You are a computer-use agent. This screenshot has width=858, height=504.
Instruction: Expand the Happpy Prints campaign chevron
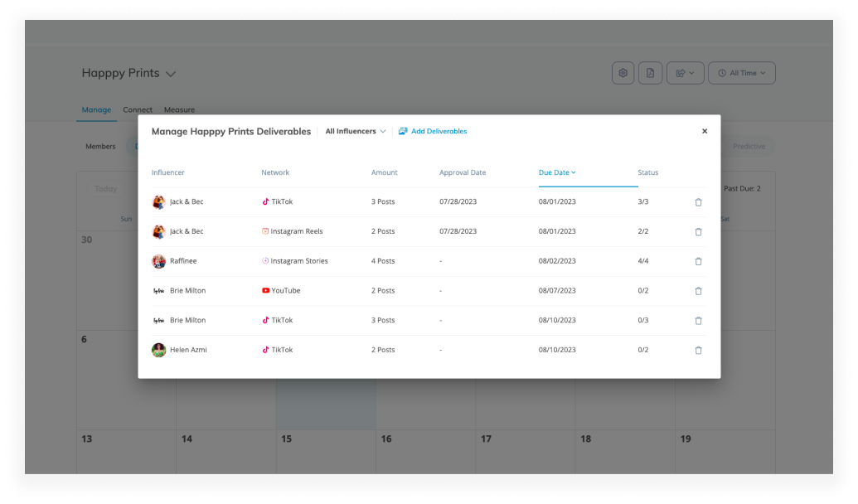coord(171,74)
